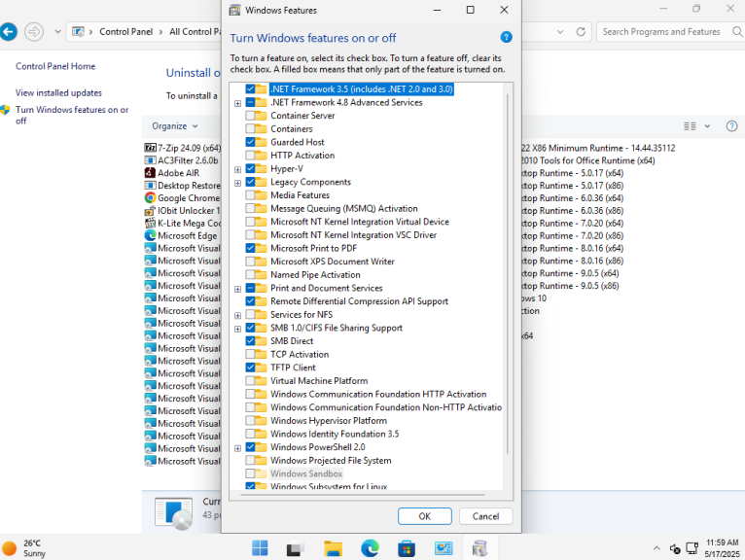
Task: Click the forward navigation arrow in Control Panel
Action: point(34,32)
